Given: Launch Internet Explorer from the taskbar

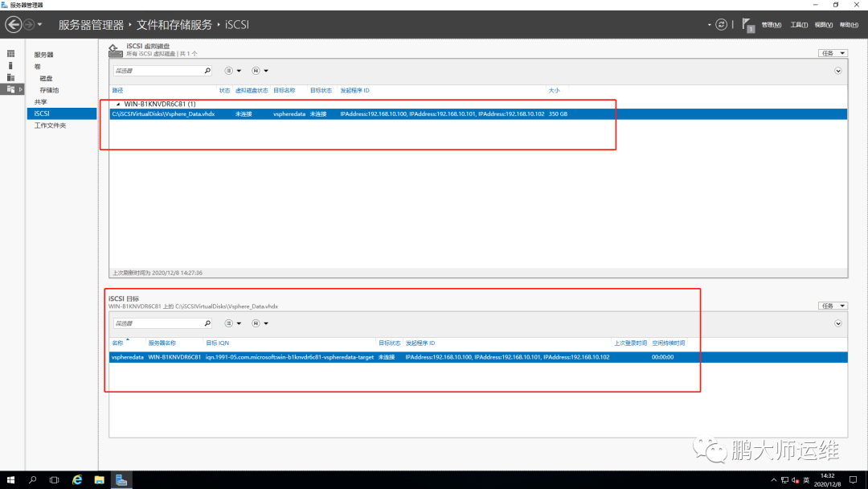Looking at the screenshot, I should point(77,480).
